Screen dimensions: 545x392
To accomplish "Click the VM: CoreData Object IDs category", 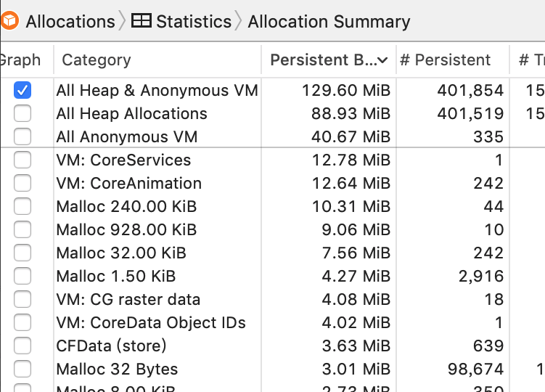I will coord(151,322).
